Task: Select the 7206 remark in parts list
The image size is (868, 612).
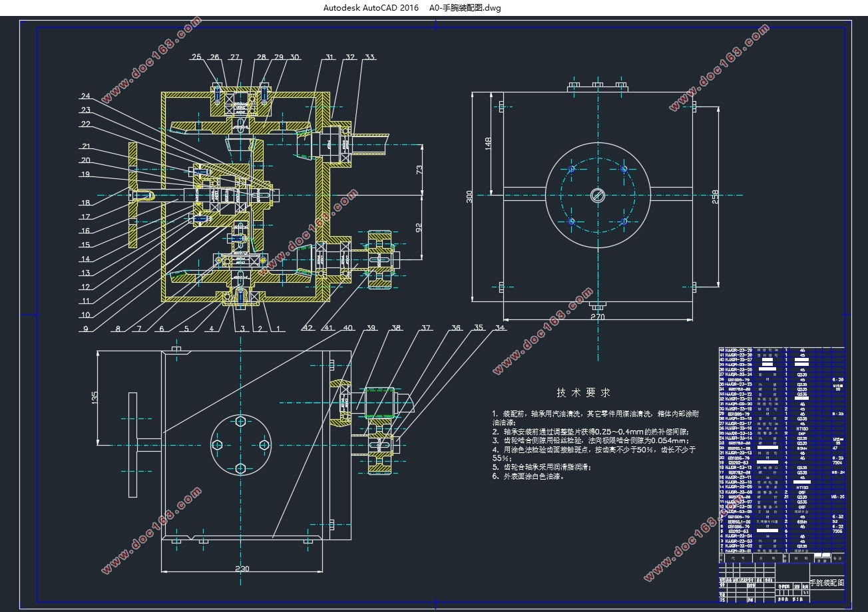Action: pos(838,531)
